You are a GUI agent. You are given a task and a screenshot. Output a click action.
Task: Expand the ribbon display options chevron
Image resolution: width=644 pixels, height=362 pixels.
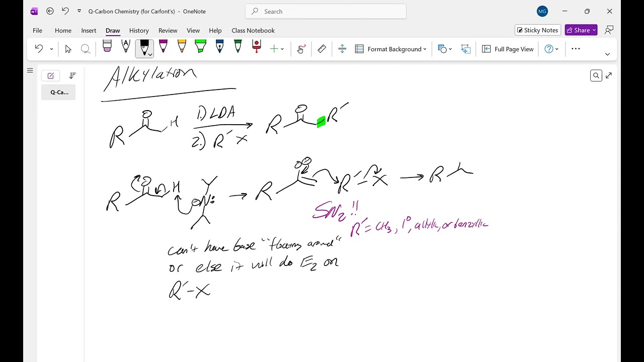click(x=607, y=54)
